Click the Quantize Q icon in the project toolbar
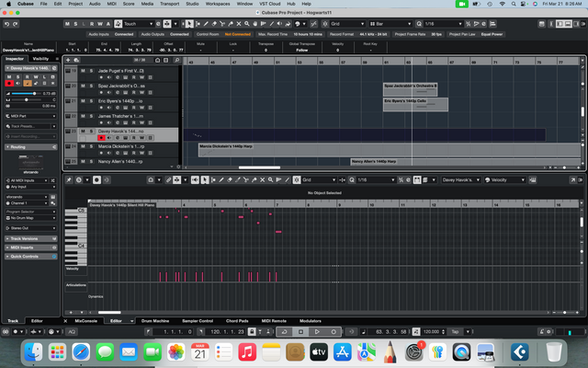Viewport: 588px width, 368px height. coord(419,24)
